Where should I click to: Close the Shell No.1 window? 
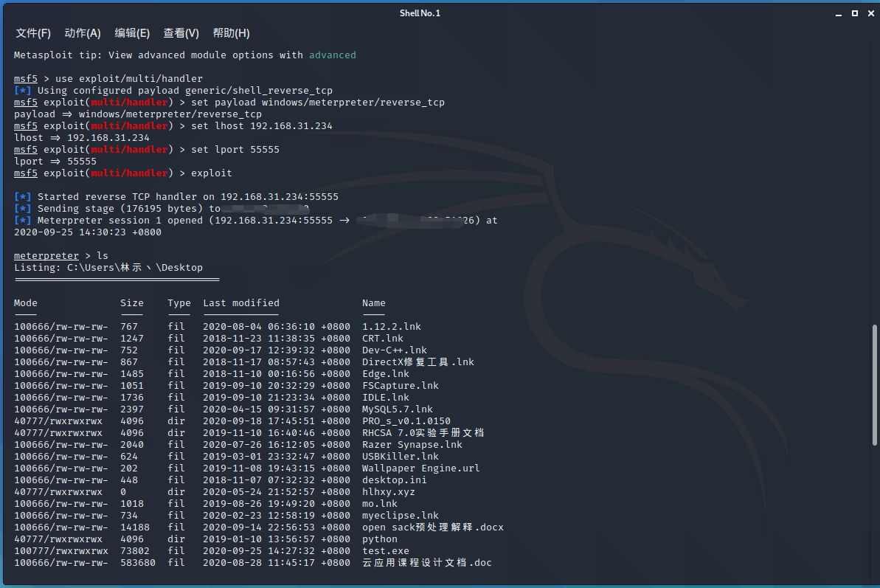(x=871, y=13)
